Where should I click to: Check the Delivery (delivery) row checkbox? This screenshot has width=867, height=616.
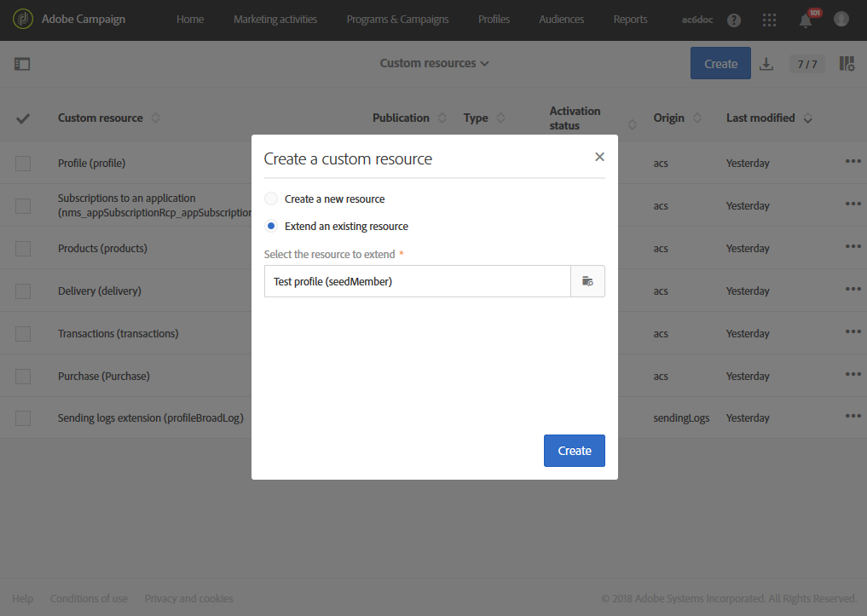pos(23,291)
